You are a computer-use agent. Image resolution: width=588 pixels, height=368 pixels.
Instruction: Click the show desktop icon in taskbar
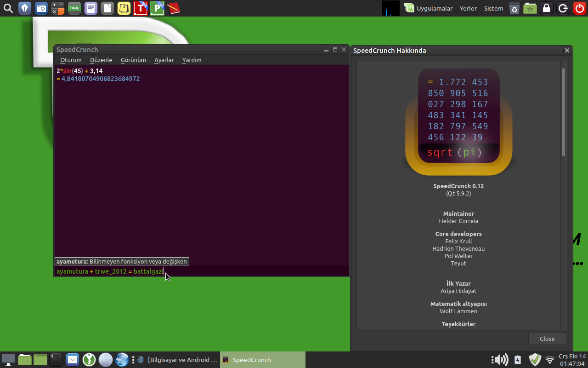pyautogui.click(x=8, y=360)
